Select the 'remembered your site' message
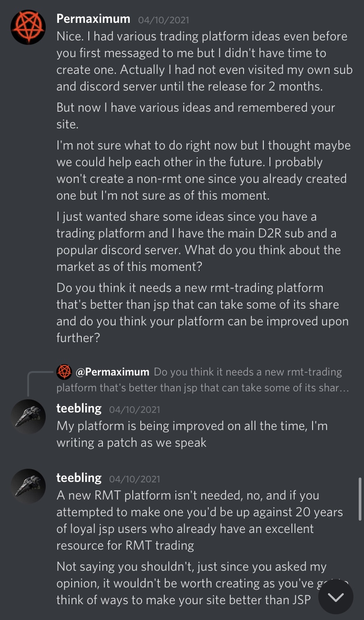The width and height of the screenshot is (364, 620). pos(196,116)
